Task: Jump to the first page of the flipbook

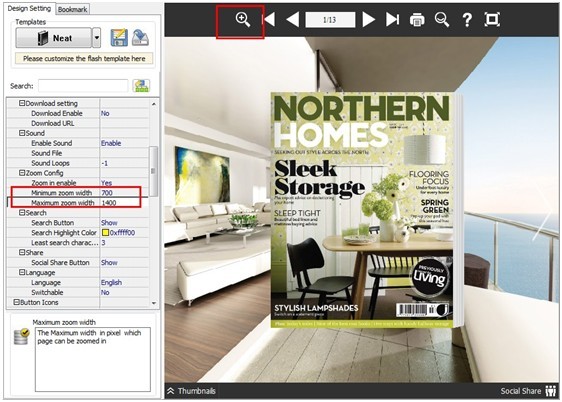Action: 269,19
